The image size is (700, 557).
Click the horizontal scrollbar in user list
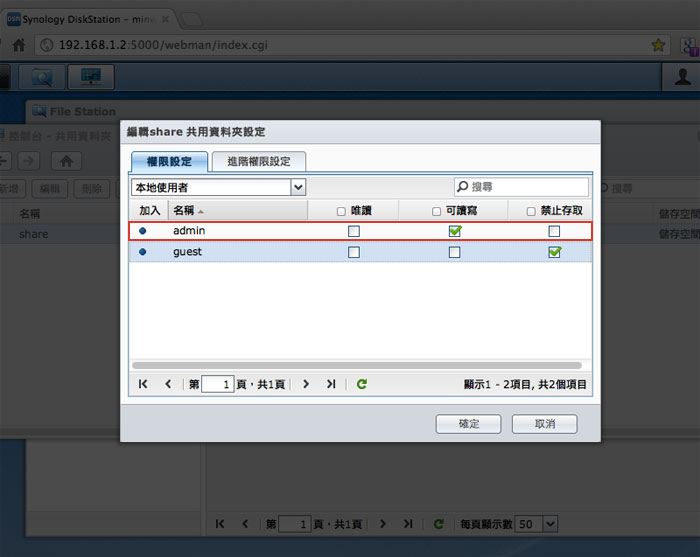click(357, 366)
